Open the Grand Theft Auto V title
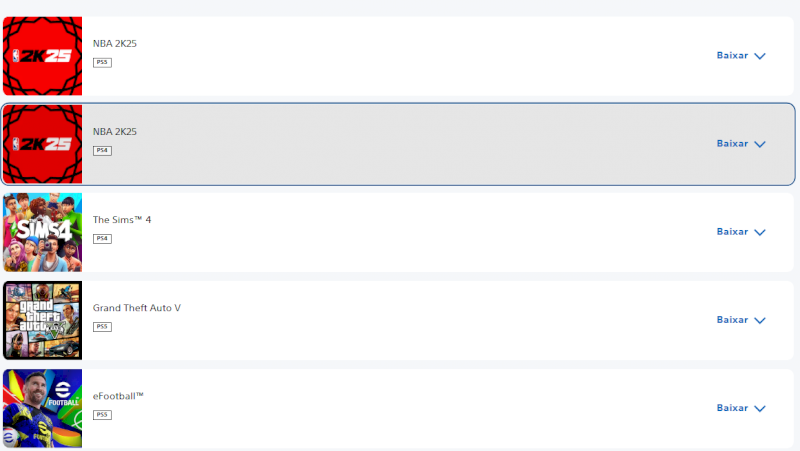Image resolution: width=800 pixels, height=451 pixels. point(137,307)
